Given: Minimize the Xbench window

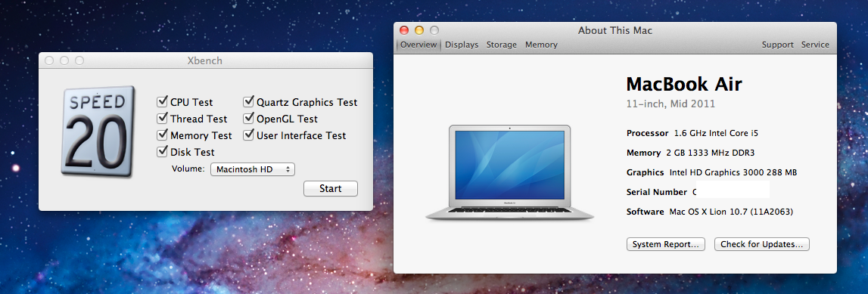Looking at the screenshot, I should (x=64, y=60).
